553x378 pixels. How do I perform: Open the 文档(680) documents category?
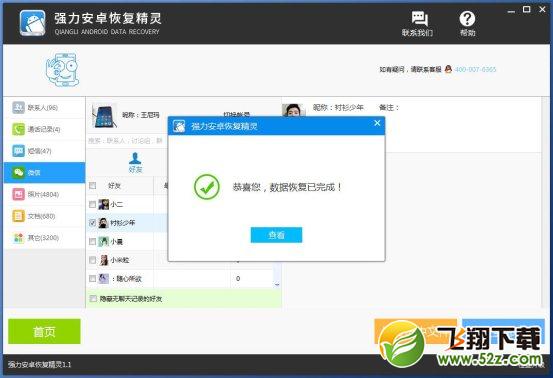44,216
